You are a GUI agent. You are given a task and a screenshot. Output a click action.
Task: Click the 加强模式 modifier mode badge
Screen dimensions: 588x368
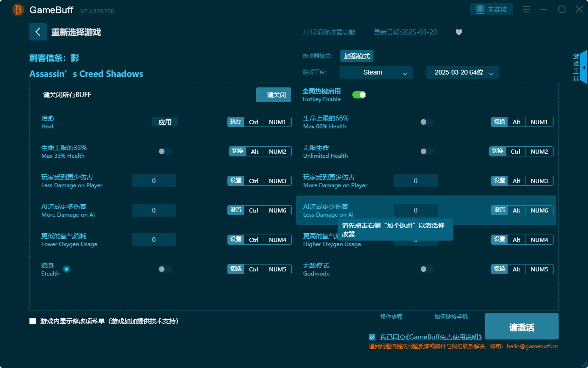coord(356,56)
